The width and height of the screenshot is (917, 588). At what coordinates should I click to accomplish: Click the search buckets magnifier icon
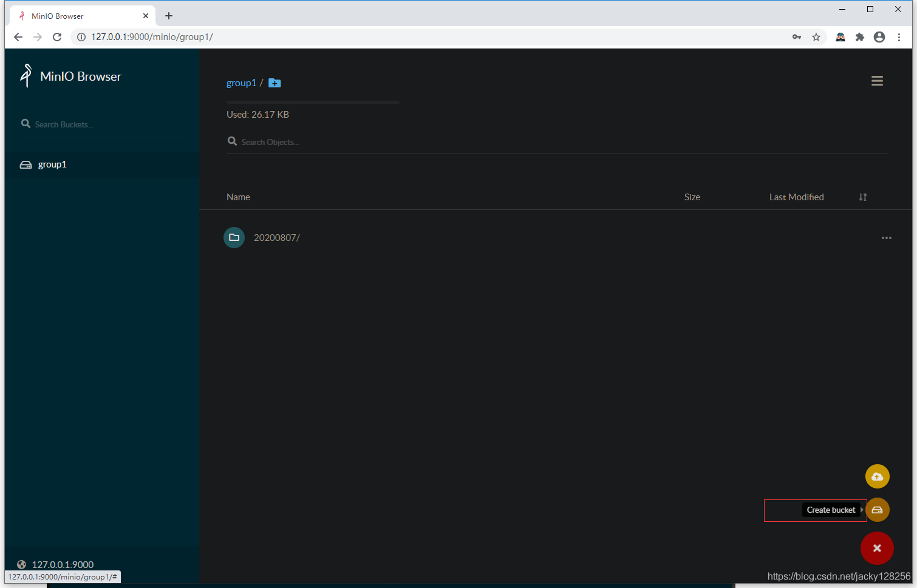[26, 124]
